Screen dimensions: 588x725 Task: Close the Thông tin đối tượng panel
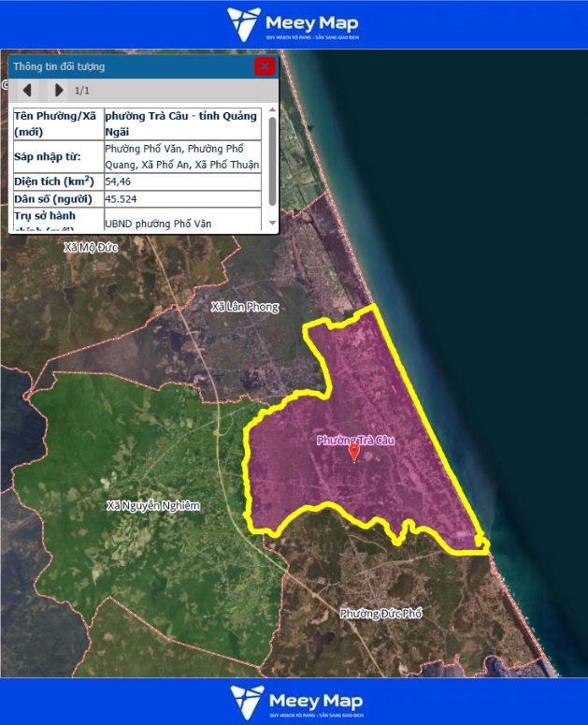[x=265, y=65]
